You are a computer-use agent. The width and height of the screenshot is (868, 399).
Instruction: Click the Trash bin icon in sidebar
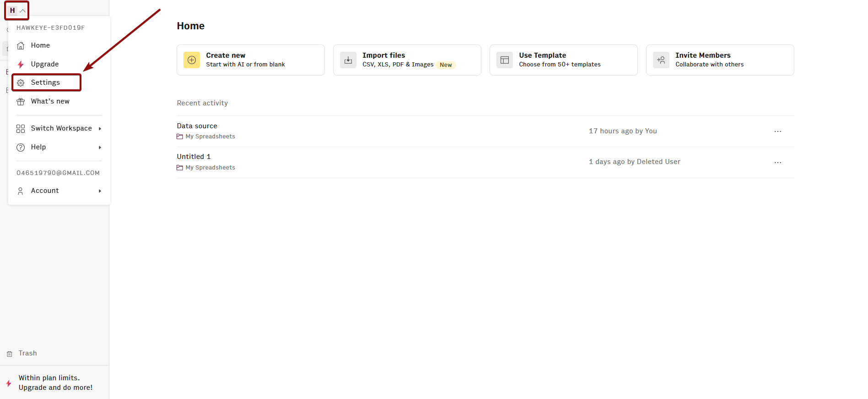pos(10,354)
